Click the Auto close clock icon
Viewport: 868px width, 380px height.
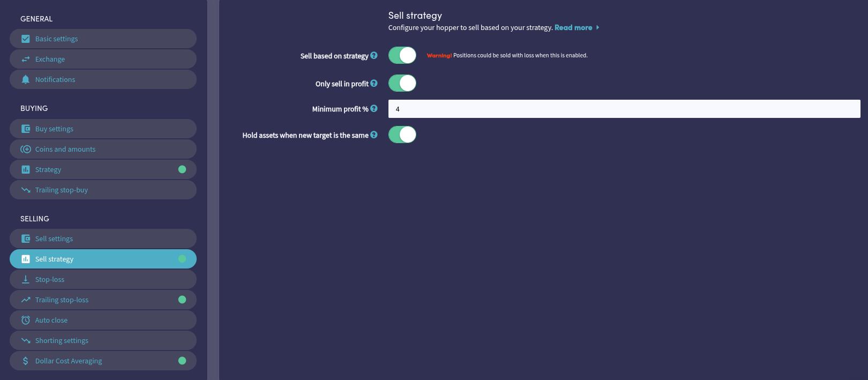point(26,321)
